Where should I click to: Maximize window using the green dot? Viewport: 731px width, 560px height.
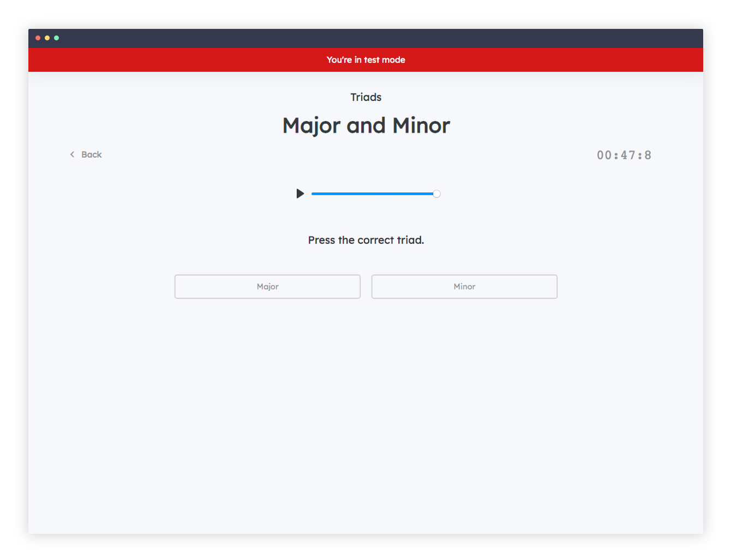[x=56, y=38]
